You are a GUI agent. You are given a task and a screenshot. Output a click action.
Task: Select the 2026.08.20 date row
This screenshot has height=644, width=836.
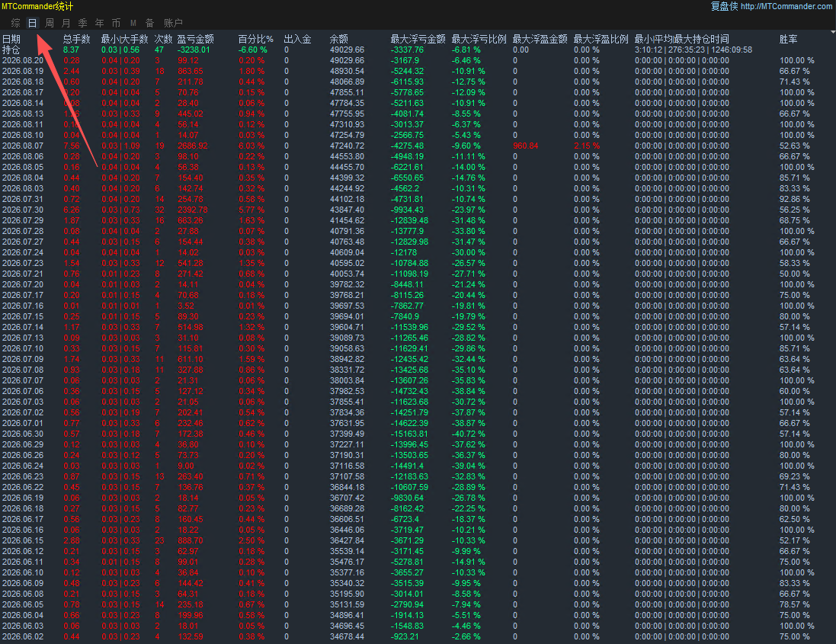[23, 60]
